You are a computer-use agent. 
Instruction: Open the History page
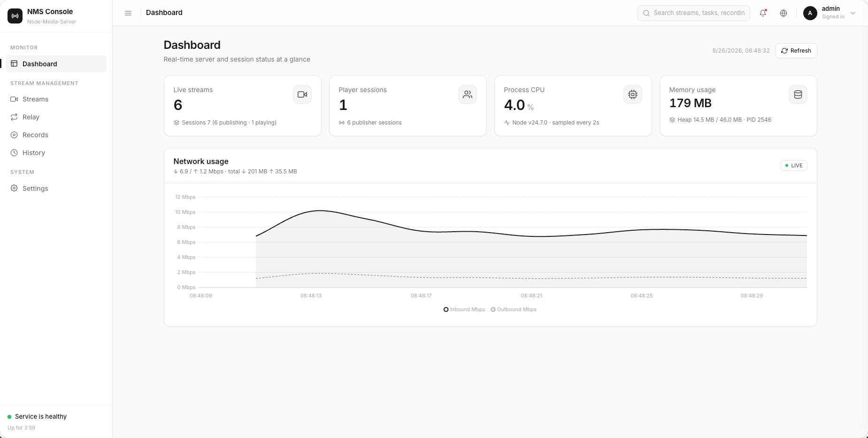(56, 153)
